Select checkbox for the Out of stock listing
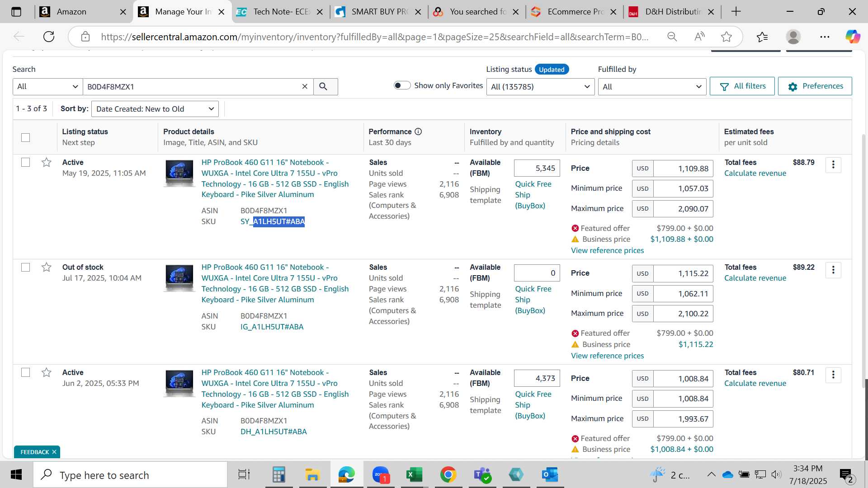The height and width of the screenshot is (488, 868). 26,267
